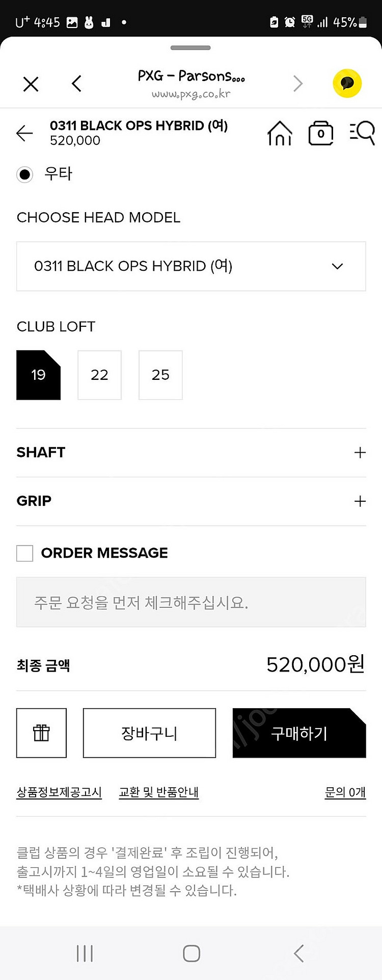Viewport: 382px width, 980px height.
Task: Open the 교환 및 반품안내 link
Action: coord(158,792)
